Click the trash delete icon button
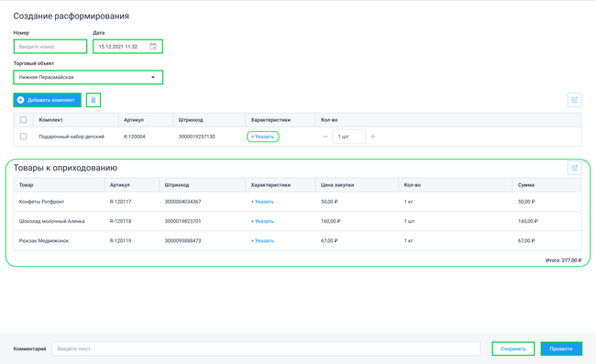The height and width of the screenshot is (364, 596). click(x=94, y=100)
